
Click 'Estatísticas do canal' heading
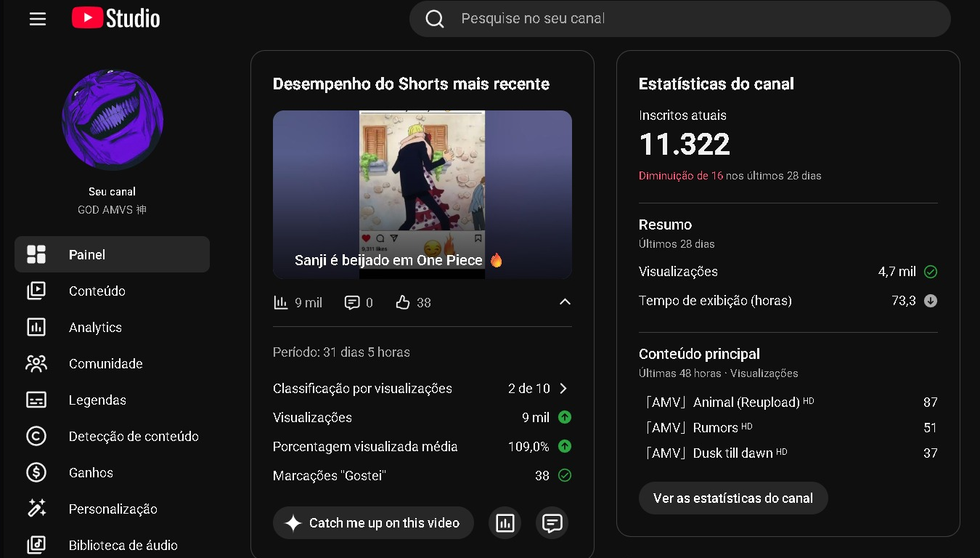(716, 84)
